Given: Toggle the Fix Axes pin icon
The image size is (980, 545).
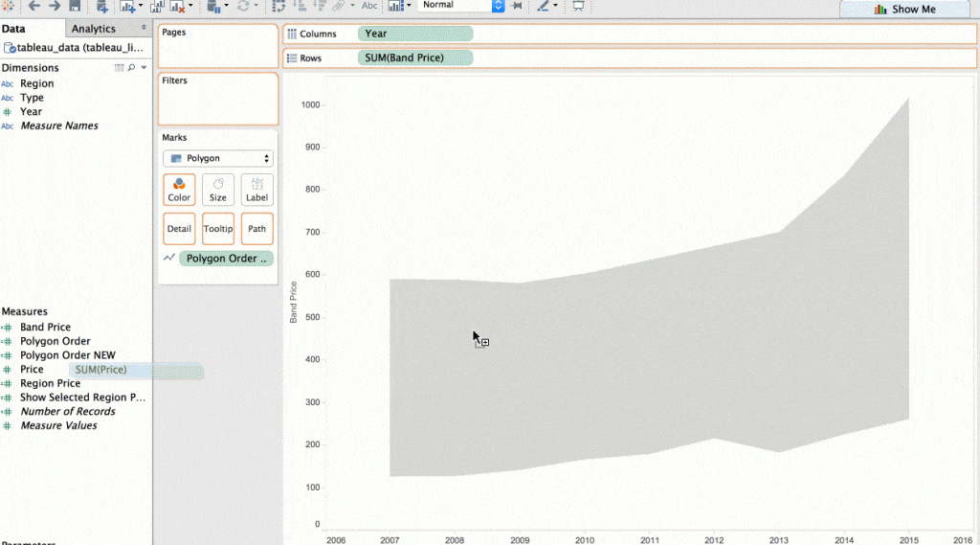Looking at the screenshot, I should (x=517, y=6).
